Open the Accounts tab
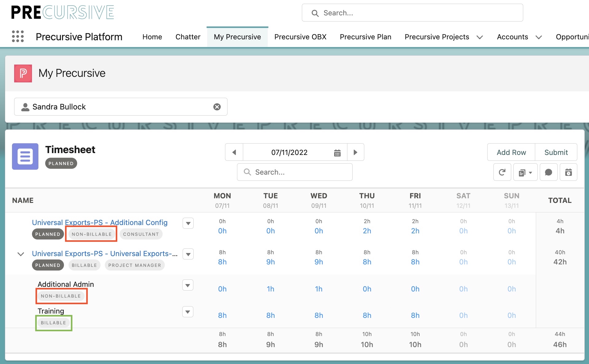Image resolution: width=589 pixels, height=364 pixels. point(512,37)
